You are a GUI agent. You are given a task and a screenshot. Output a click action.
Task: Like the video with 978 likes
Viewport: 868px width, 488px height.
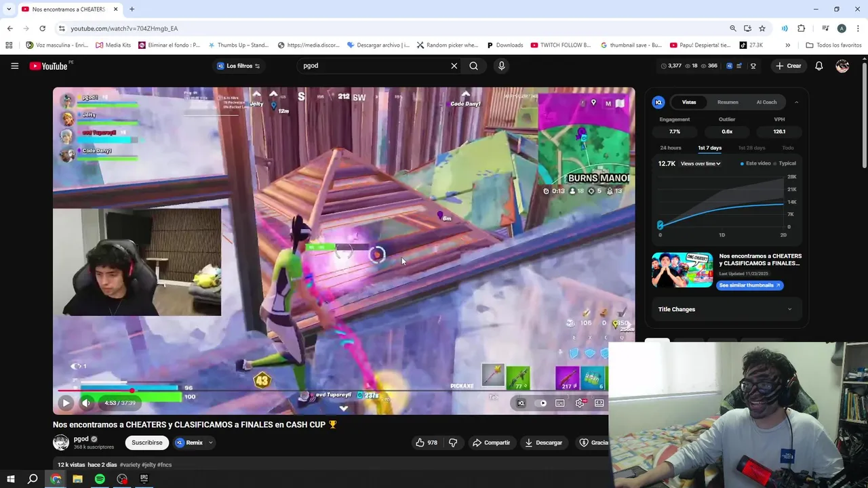(427, 443)
